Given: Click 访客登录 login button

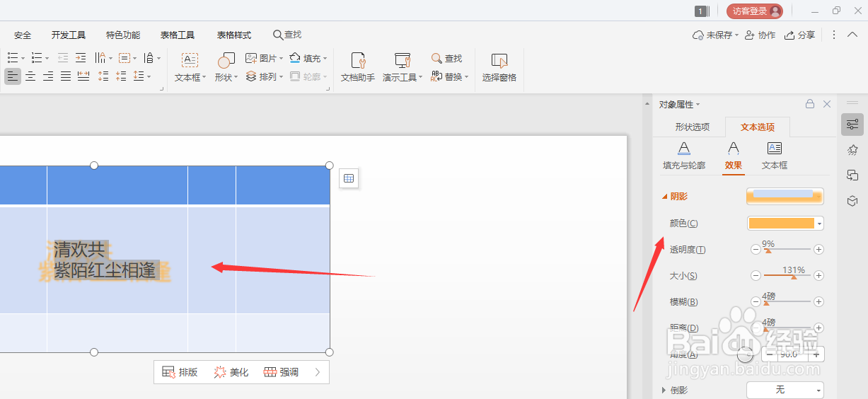Looking at the screenshot, I should pyautogui.click(x=754, y=11).
